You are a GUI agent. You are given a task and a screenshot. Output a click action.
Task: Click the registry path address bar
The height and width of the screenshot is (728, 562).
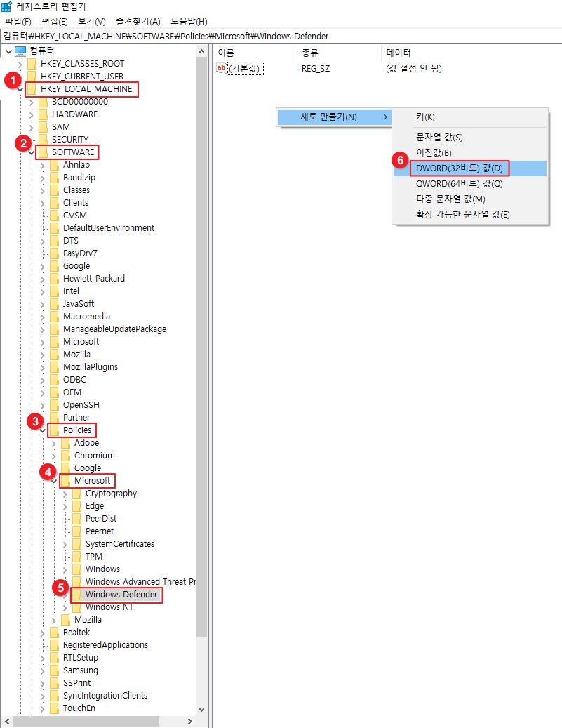click(281, 37)
